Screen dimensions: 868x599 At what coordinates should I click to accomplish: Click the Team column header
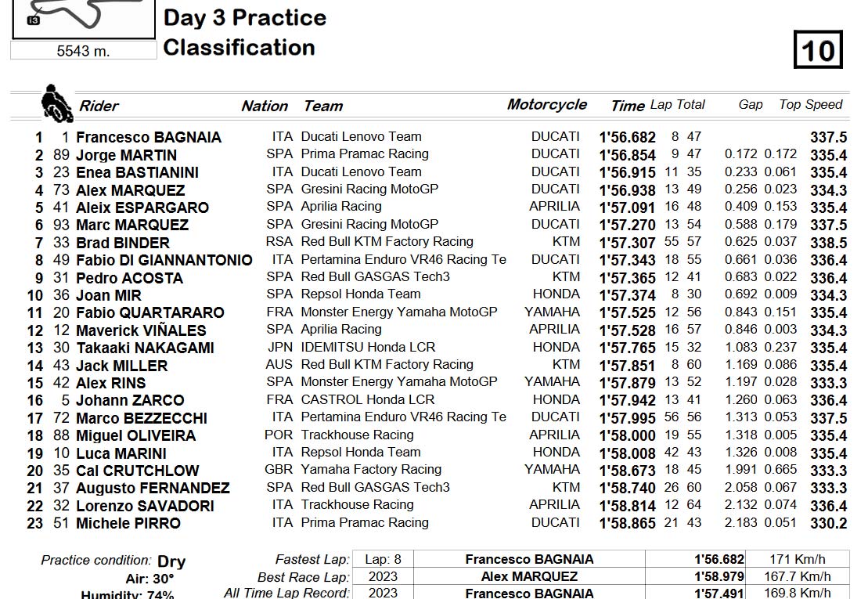click(x=323, y=106)
